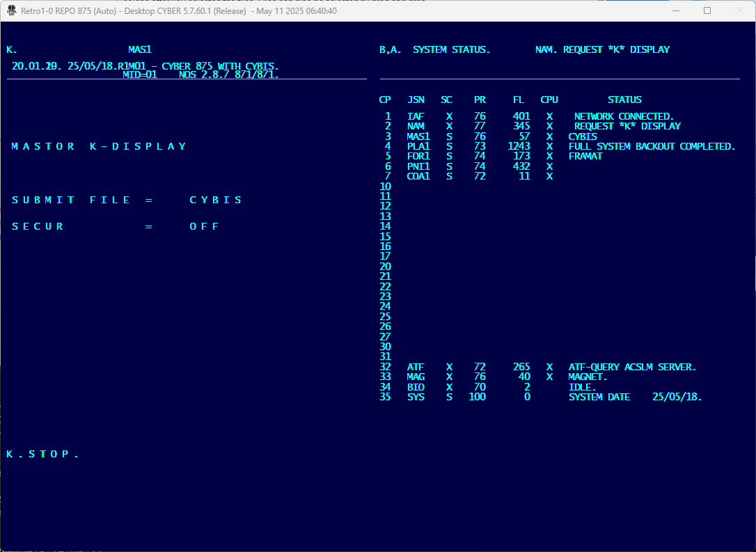Click the STATUS column header
Image resolution: width=756 pixels, height=552 pixels.
tap(624, 100)
